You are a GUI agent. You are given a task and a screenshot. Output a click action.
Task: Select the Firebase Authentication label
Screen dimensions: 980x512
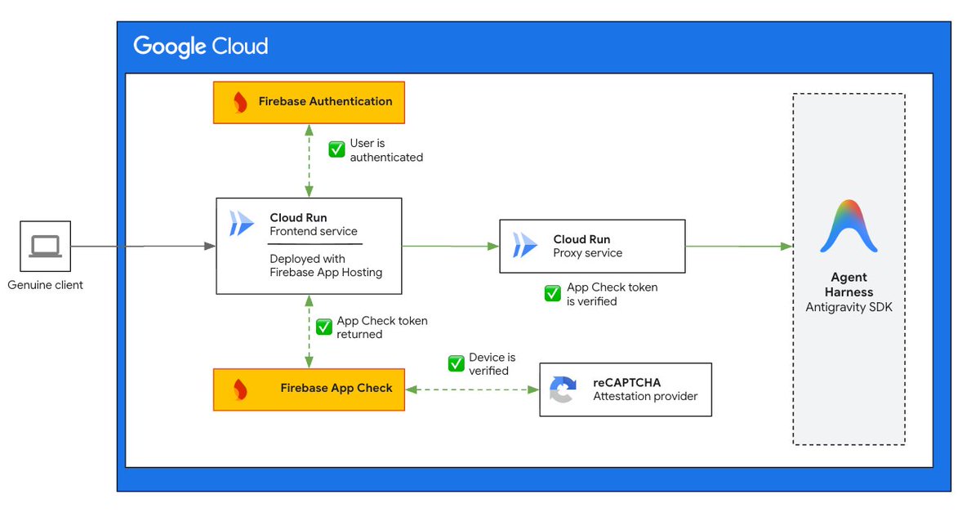325,102
